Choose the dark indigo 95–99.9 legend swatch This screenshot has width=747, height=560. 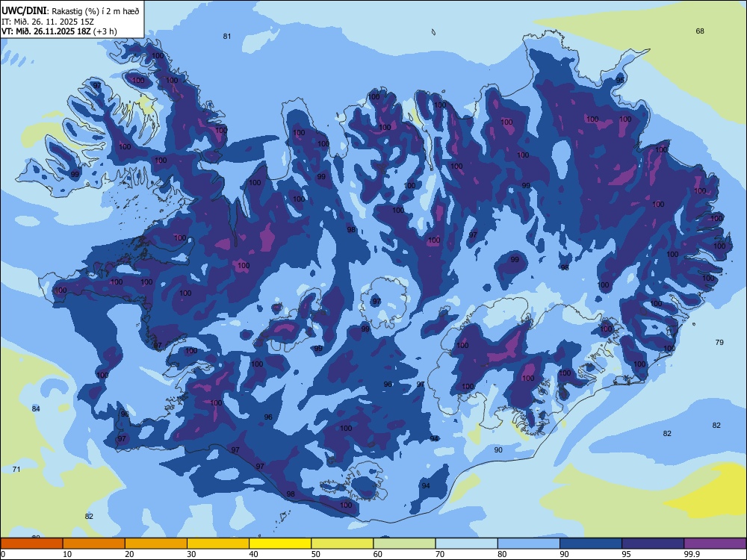(653, 544)
